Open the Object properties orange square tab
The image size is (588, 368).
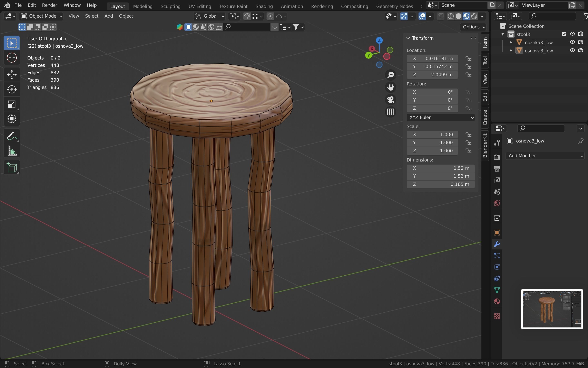tap(497, 233)
